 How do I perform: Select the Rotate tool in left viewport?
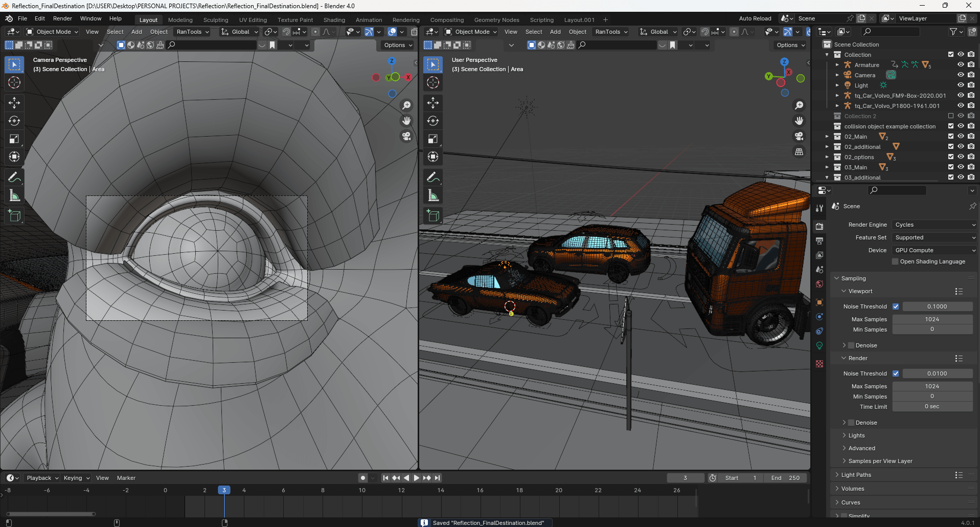14,121
